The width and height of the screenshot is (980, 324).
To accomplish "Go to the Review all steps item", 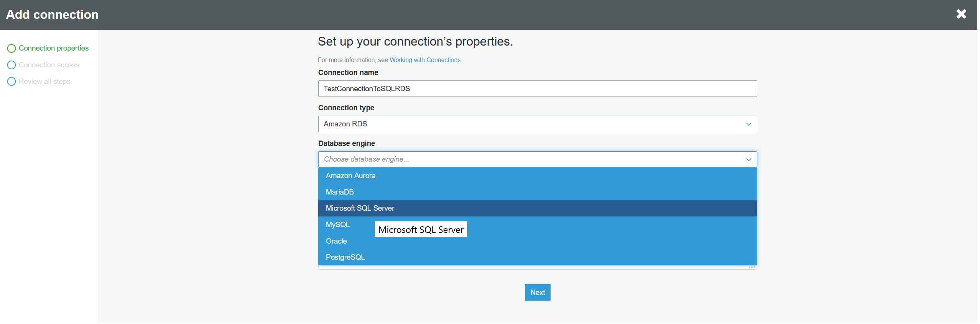I will [x=44, y=82].
